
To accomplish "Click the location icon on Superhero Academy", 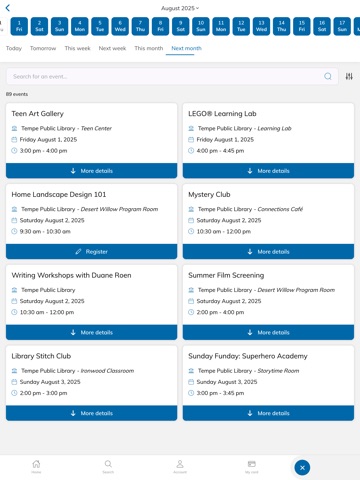I will coord(191,371).
